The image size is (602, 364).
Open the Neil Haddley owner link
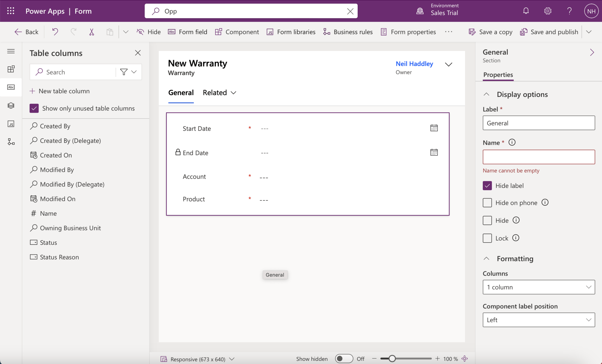414,64
